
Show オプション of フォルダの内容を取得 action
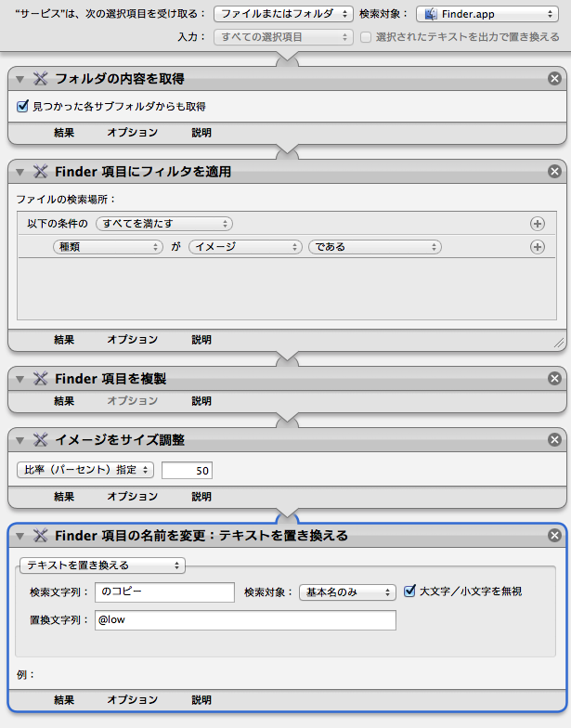coord(132,133)
